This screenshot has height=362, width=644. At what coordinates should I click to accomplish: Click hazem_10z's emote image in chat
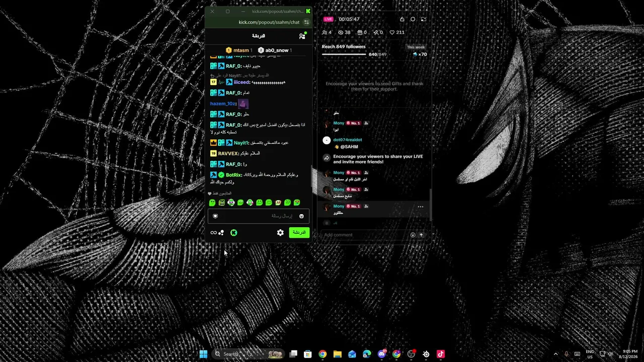[243, 104]
